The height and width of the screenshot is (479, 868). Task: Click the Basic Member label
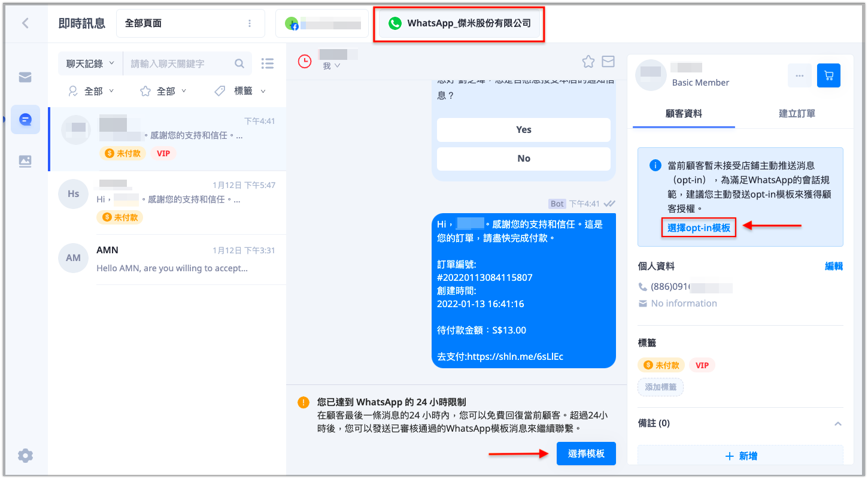[700, 83]
